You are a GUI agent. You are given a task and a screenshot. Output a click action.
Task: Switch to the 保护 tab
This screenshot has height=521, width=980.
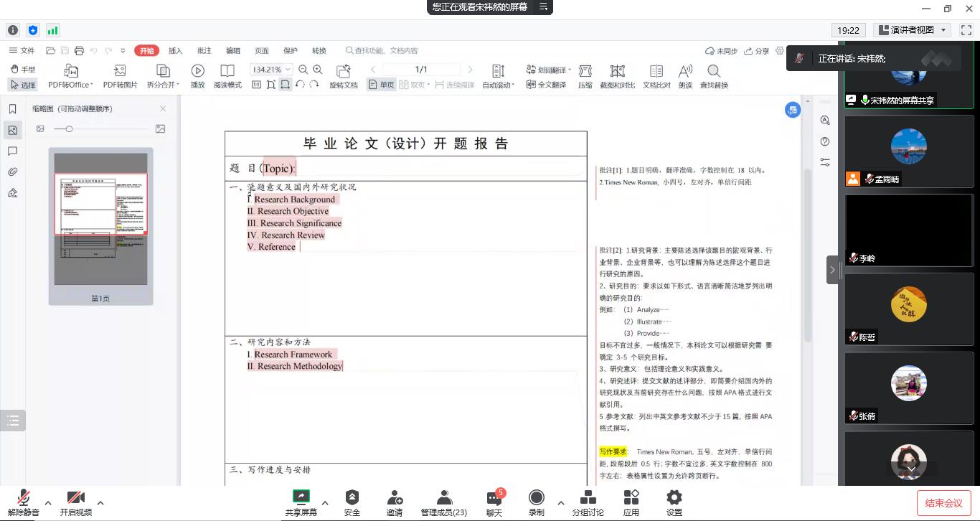pyautogui.click(x=291, y=51)
